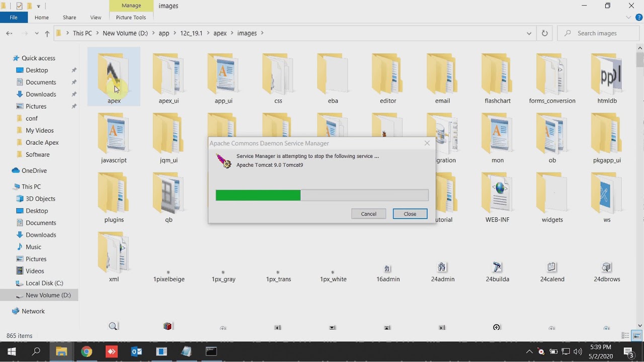Open Google Chrome from the taskbar

(x=87, y=351)
